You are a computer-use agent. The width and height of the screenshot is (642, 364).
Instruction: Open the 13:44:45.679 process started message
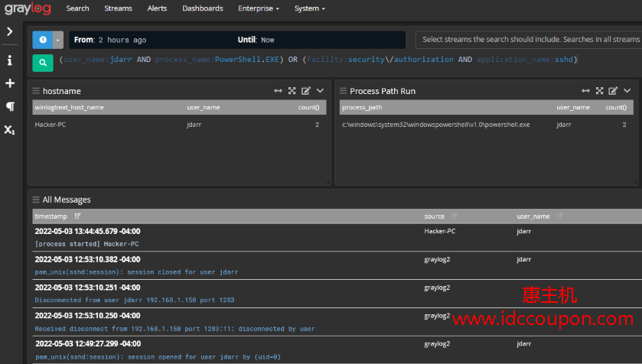pos(337,238)
